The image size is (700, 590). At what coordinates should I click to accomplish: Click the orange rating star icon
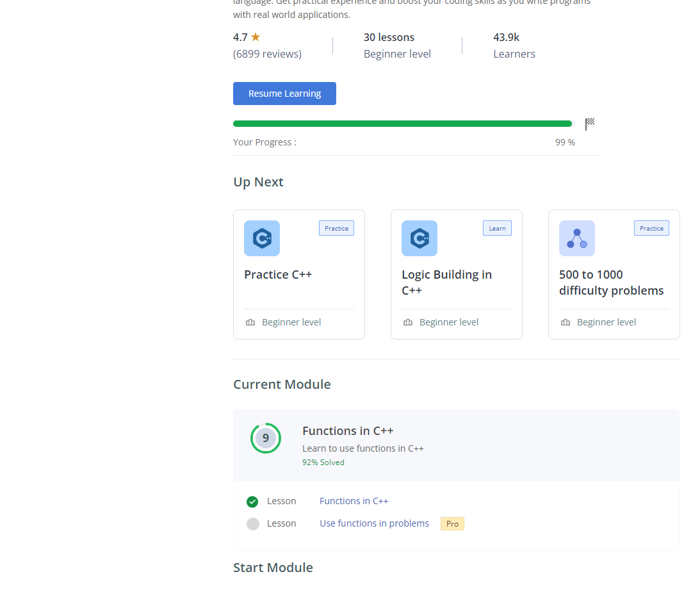256,37
